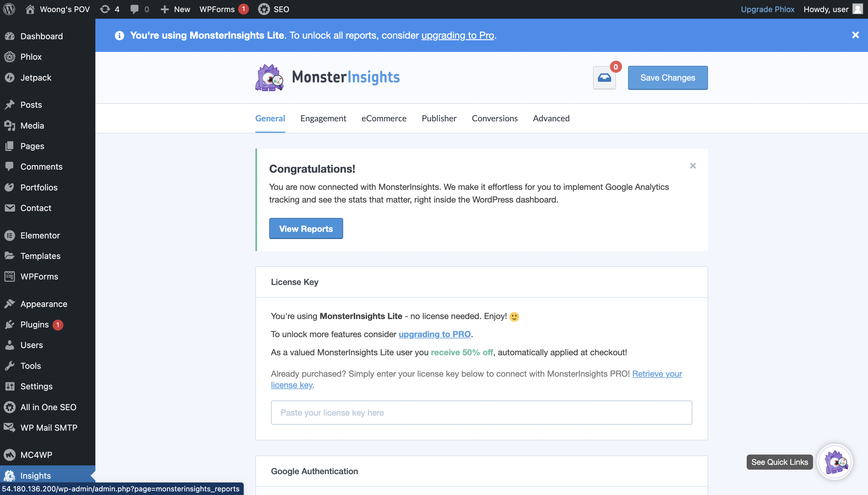
Task: Switch to the Advanced tab
Action: 551,118
